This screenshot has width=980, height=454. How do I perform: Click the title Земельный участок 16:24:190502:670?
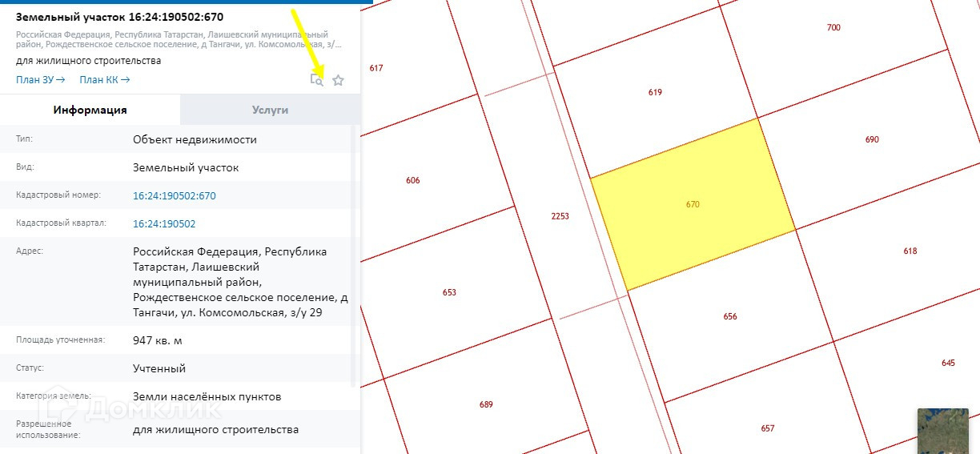(119, 16)
